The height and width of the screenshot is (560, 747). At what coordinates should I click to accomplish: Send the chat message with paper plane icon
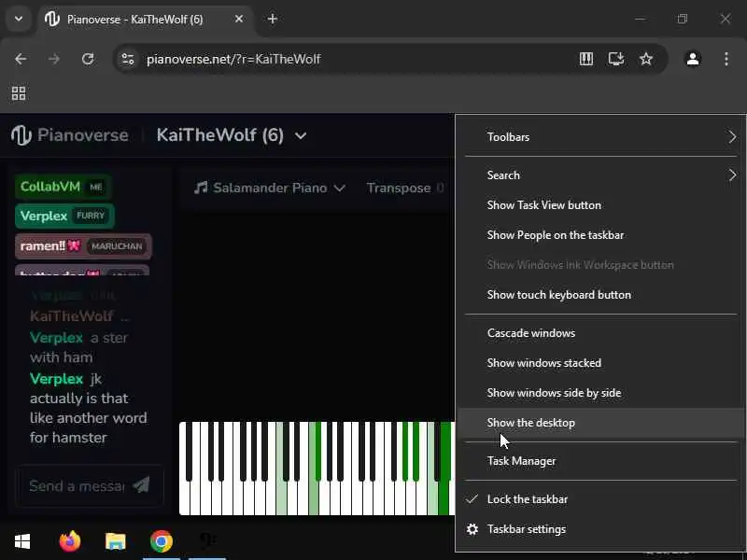tap(141, 485)
